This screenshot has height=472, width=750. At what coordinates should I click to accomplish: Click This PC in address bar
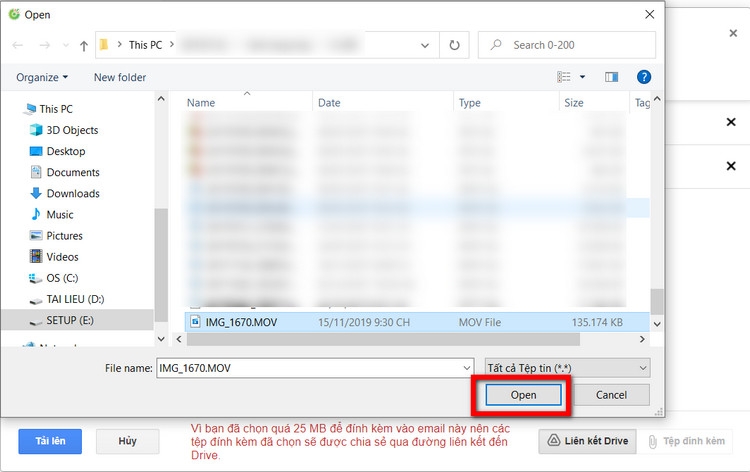[145, 45]
